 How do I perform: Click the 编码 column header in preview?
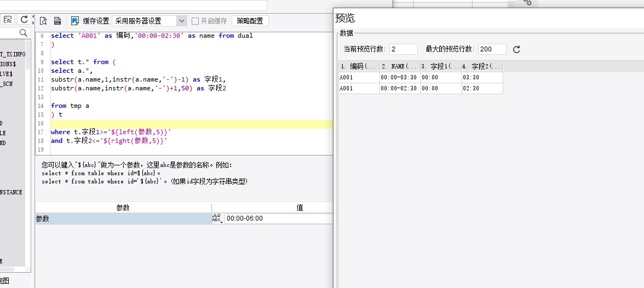tap(359, 66)
